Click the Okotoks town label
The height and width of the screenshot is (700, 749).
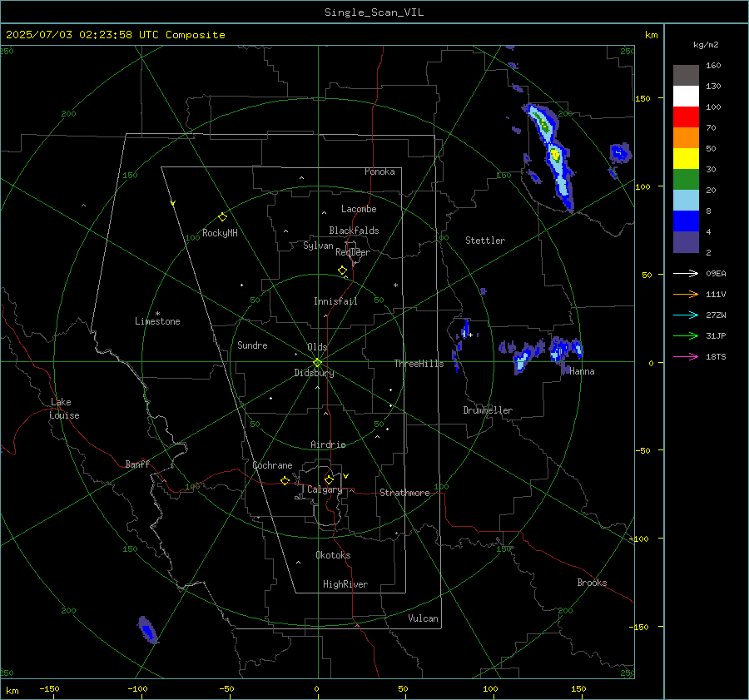pyautogui.click(x=333, y=555)
